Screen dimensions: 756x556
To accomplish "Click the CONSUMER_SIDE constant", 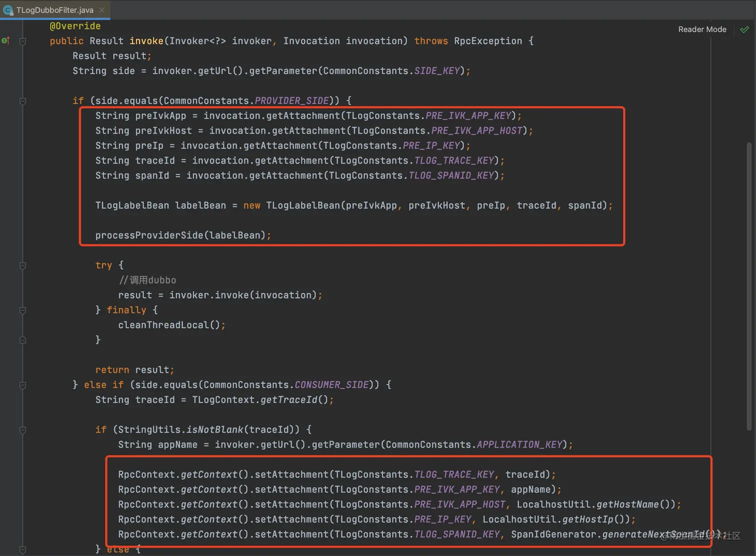I will [x=332, y=384].
